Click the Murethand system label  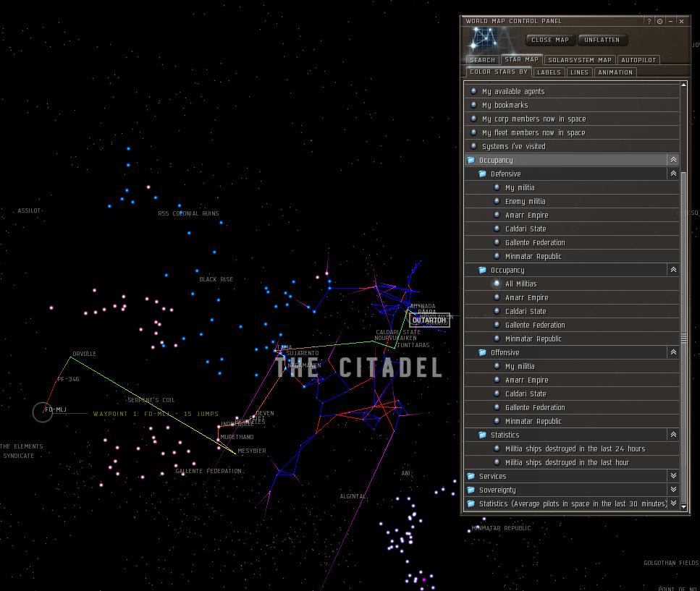(237, 437)
